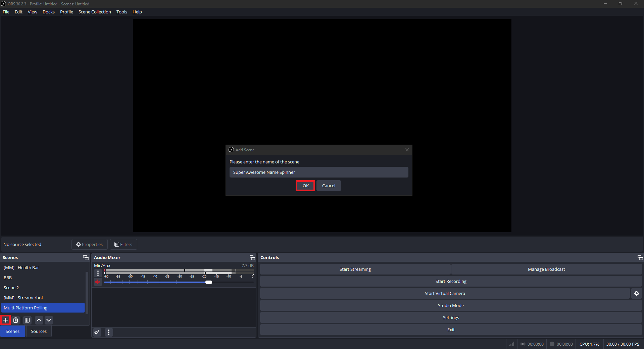Open Virtual Camera configuration gear
The width and height of the screenshot is (644, 349).
tap(636, 293)
